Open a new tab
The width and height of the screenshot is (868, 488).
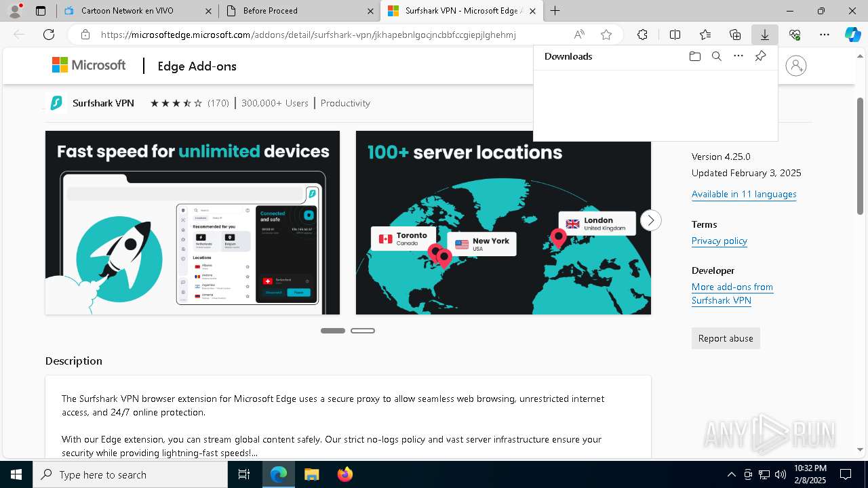coord(555,11)
